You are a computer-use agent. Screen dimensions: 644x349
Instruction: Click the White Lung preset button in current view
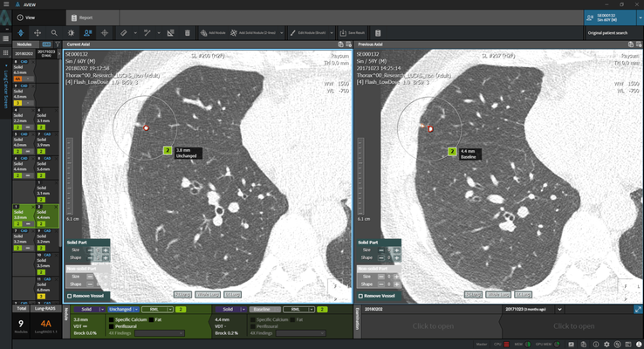click(209, 294)
